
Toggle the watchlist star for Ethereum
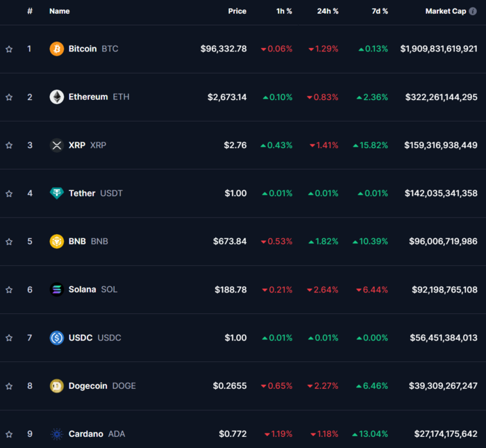9,97
